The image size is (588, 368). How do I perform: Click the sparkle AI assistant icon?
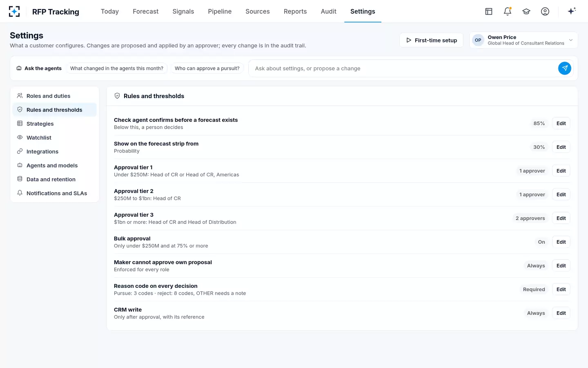point(572,11)
